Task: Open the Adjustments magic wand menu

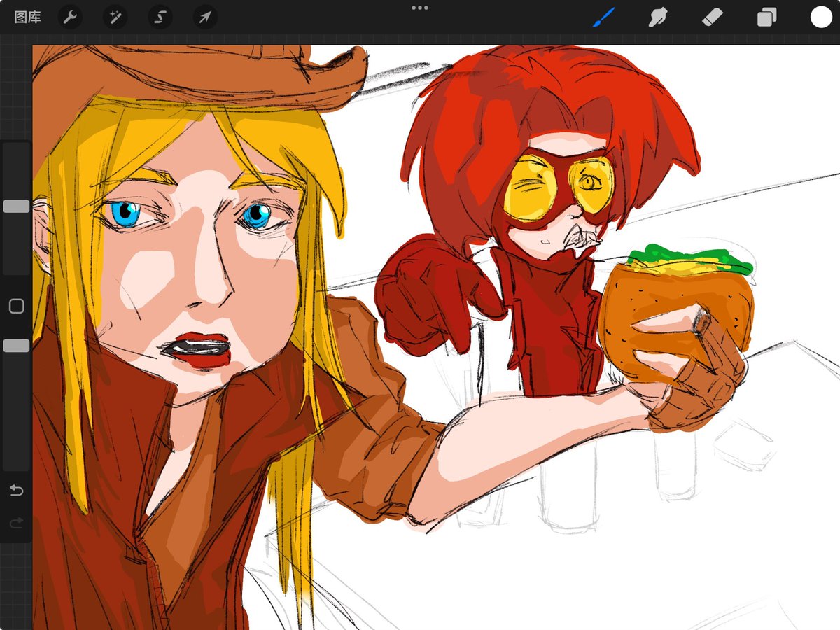Action: [x=115, y=17]
